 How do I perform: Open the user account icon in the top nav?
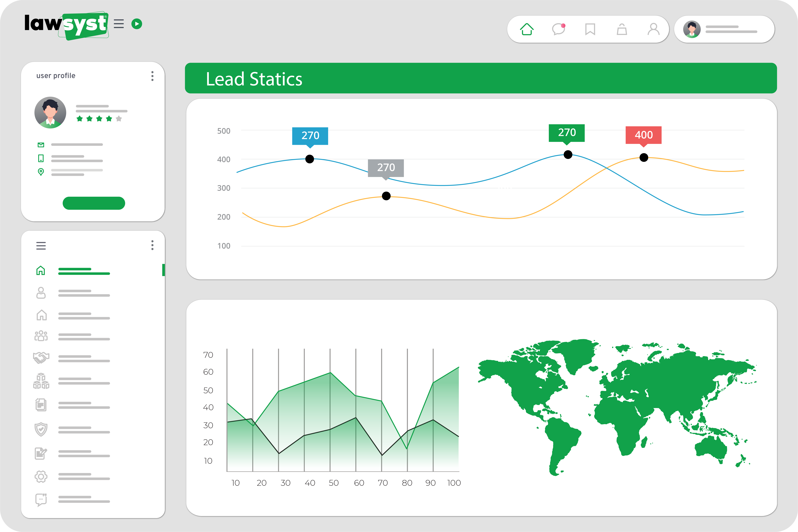tap(653, 29)
